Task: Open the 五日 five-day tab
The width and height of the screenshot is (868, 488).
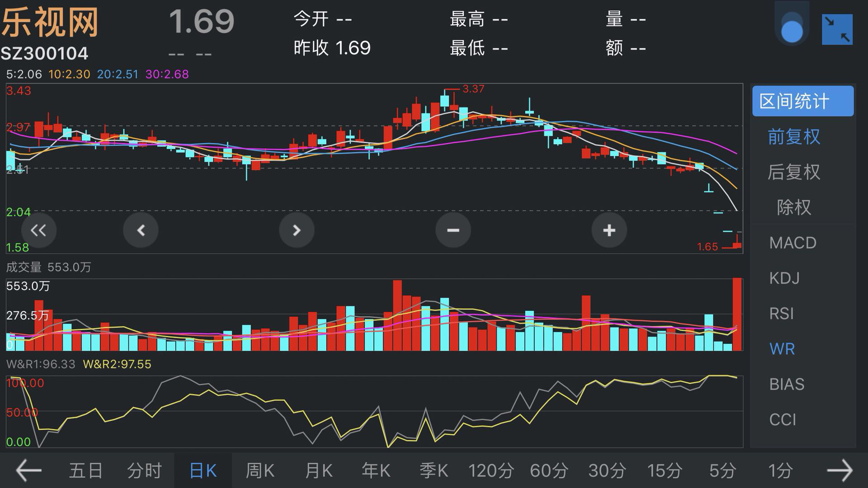Action: coord(86,470)
